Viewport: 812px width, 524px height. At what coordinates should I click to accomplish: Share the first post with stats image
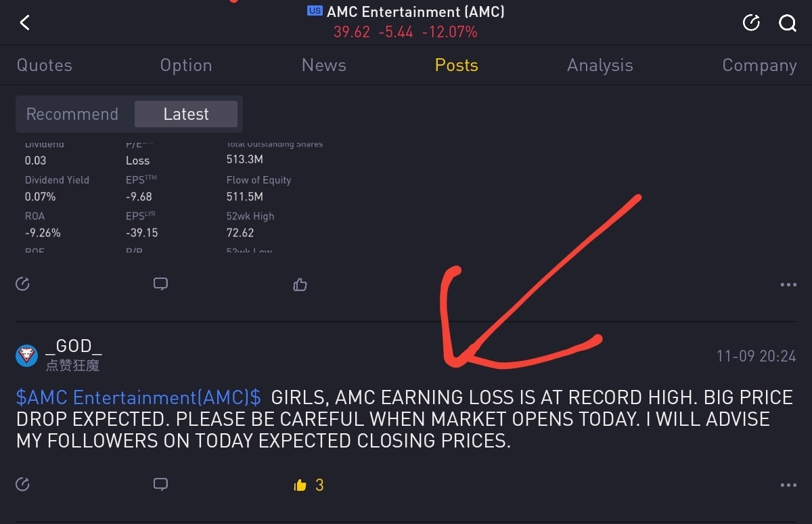point(23,284)
